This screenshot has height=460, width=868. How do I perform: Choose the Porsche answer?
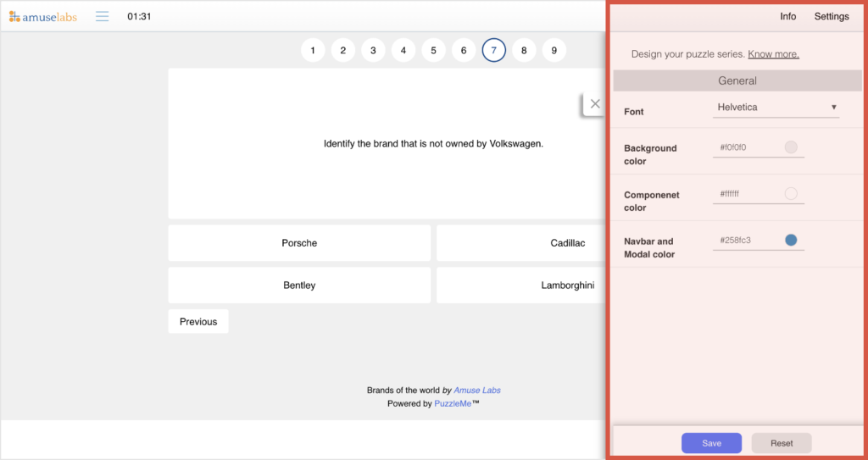pyautogui.click(x=299, y=243)
